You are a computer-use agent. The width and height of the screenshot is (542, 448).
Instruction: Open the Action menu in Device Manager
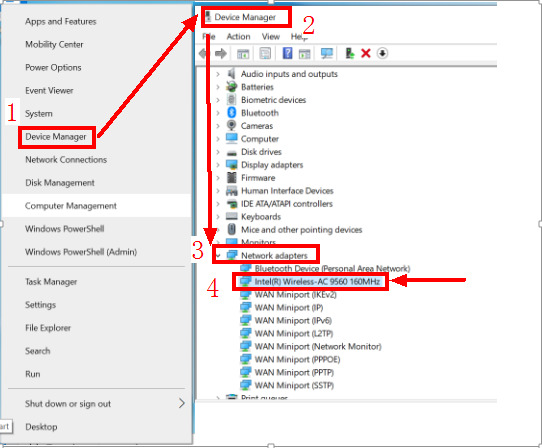(239, 36)
